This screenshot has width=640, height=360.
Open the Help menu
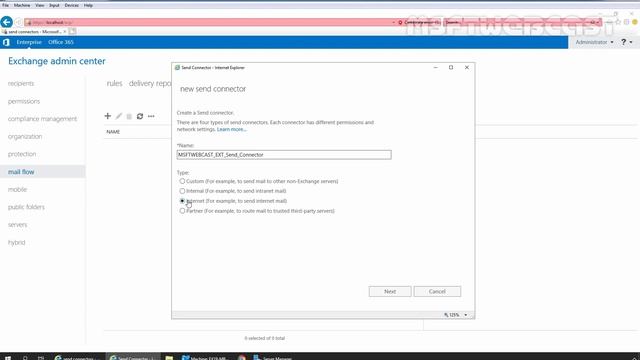[88, 5]
